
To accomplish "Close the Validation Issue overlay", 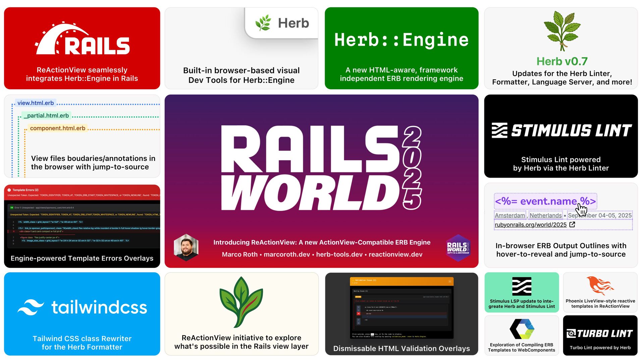I will point(449,281).
